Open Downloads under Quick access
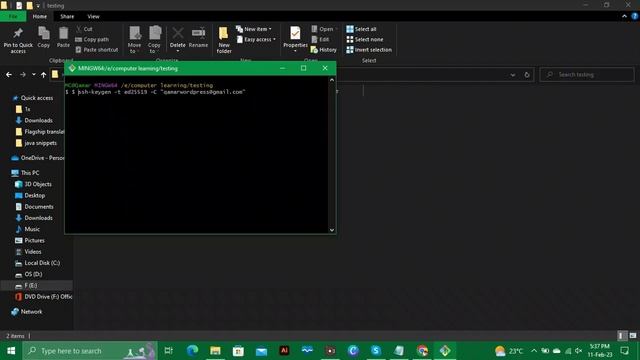This screenshot has height=360, width=640. pos(34,120)
